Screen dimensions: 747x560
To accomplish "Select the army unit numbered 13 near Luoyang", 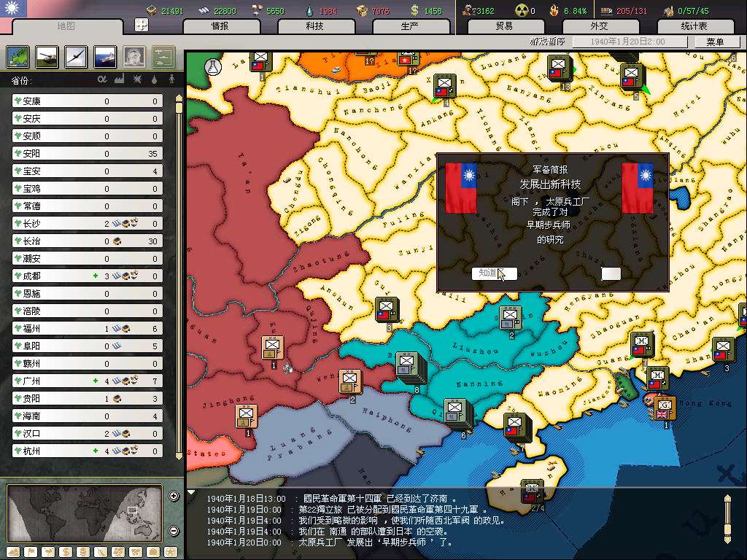I will tap(560, 68).
